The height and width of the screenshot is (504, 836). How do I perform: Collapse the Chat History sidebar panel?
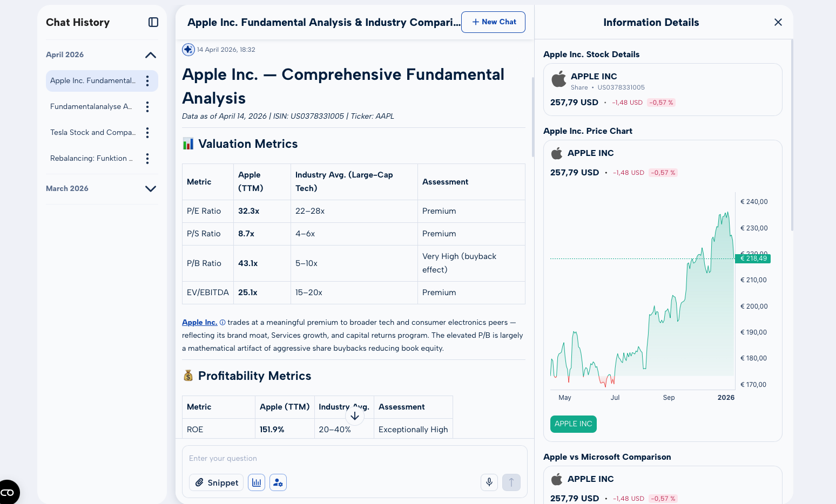pos(153,22)
